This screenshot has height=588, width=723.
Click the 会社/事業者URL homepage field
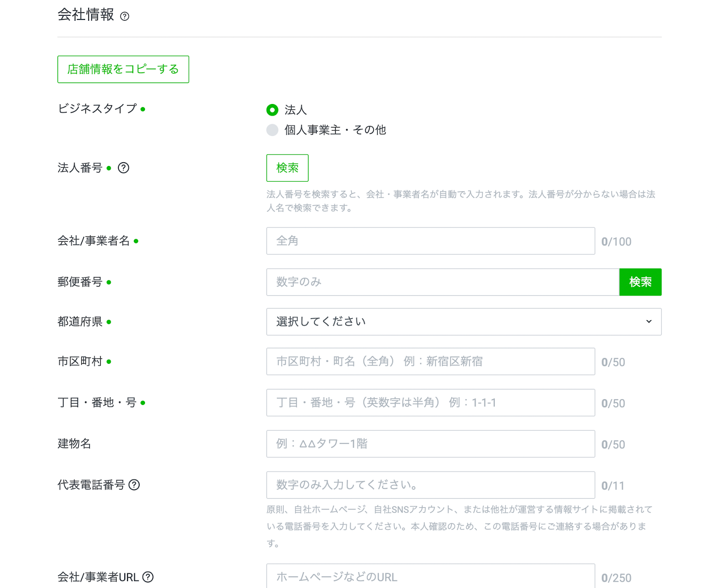coord(430,577)
